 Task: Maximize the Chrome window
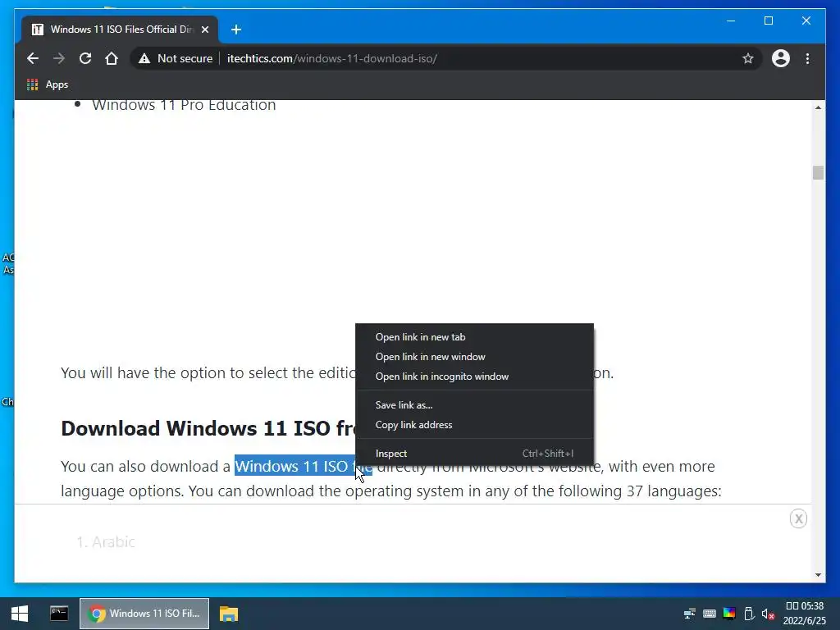pyautogui.click(x=768, y=21)
